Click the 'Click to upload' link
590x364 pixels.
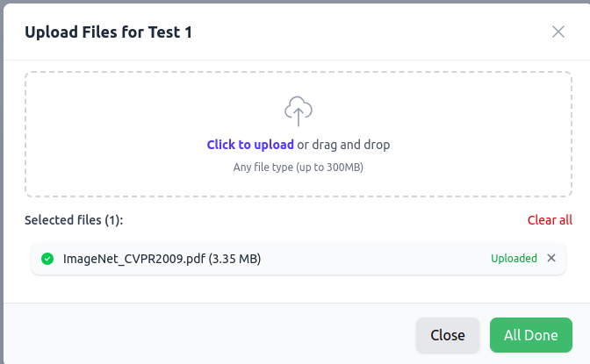[x=250, y=145]
